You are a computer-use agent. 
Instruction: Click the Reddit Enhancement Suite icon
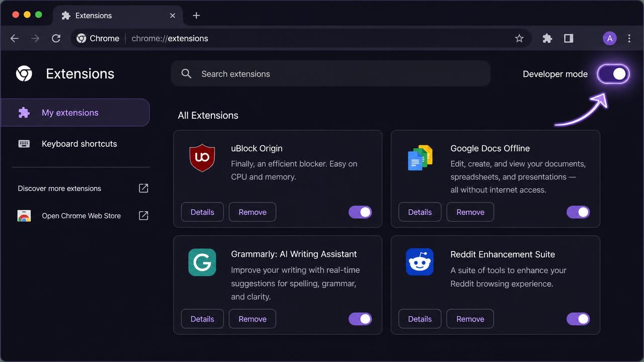pyautogui.click(x=420, y=262)
